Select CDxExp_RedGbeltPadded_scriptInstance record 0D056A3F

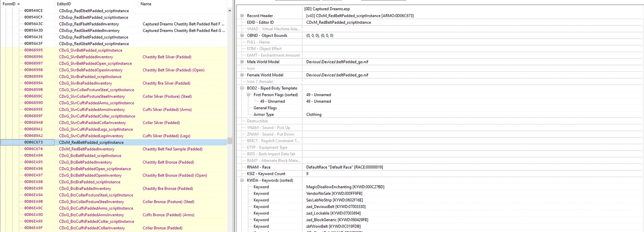114,44
